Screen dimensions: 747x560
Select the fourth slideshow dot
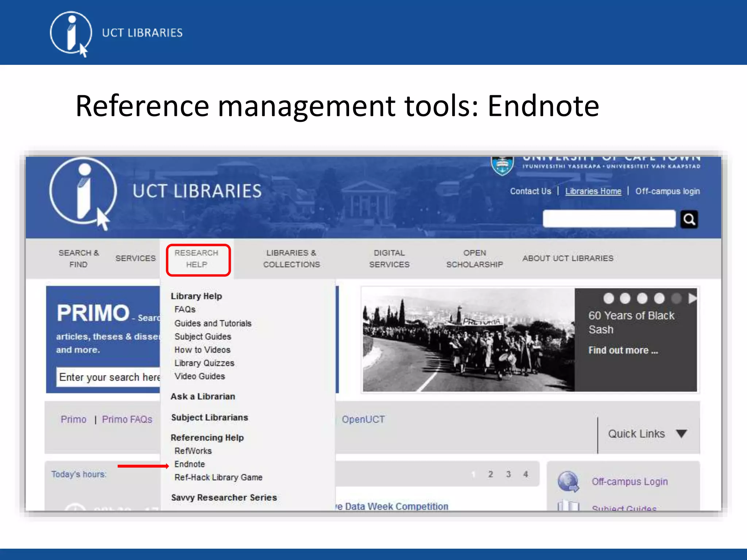(x=659, y=299)
